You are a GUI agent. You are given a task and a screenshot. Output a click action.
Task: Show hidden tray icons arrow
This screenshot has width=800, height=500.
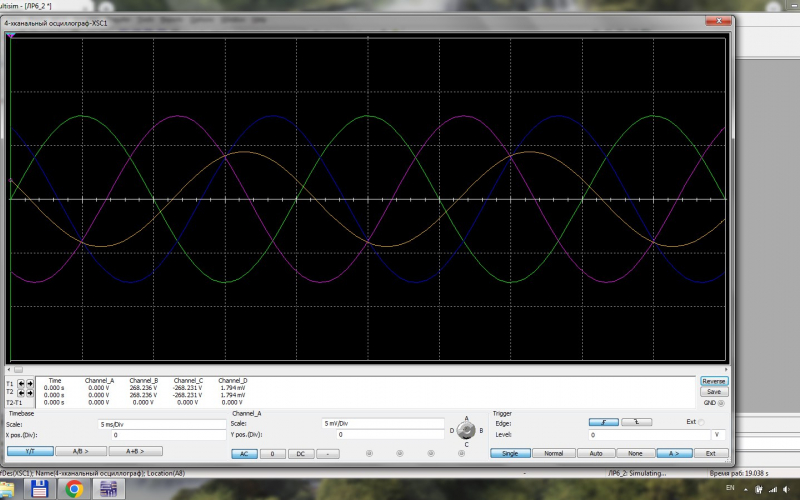pos(745,489)
